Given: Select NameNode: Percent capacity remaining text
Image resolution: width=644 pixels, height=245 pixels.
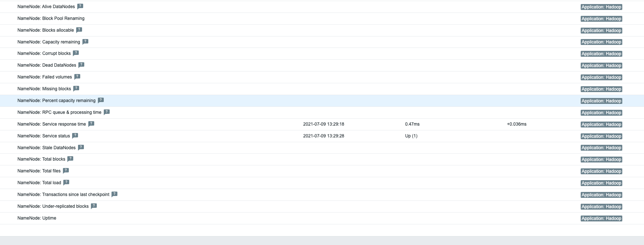Looking at the screenshot, I should tap(56, 101).
